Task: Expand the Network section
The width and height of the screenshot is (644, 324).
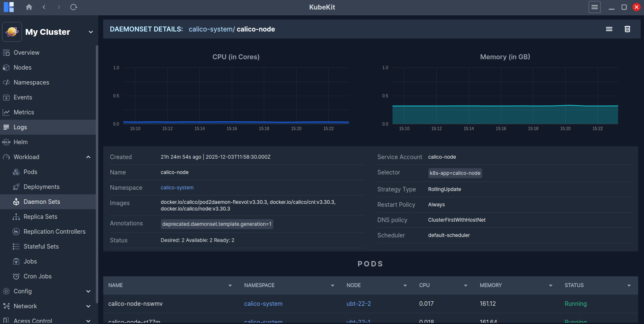Action: pos(88,306)
